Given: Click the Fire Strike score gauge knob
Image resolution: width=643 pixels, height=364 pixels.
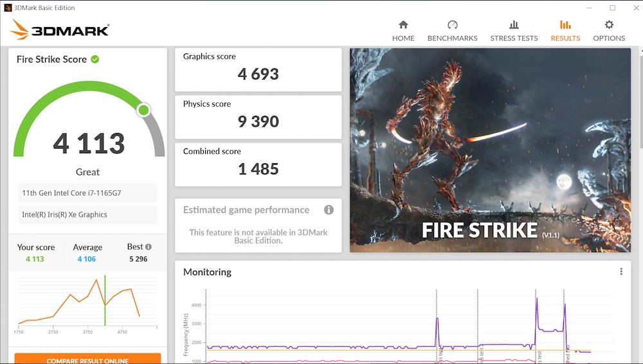Looking at the screenshot, I should (x=143, y=110).
